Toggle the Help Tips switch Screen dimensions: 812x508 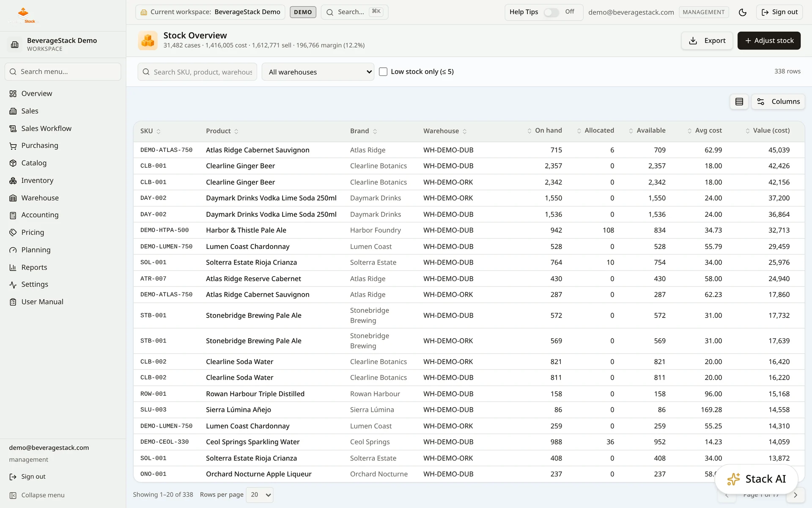[x=551, y=12]
